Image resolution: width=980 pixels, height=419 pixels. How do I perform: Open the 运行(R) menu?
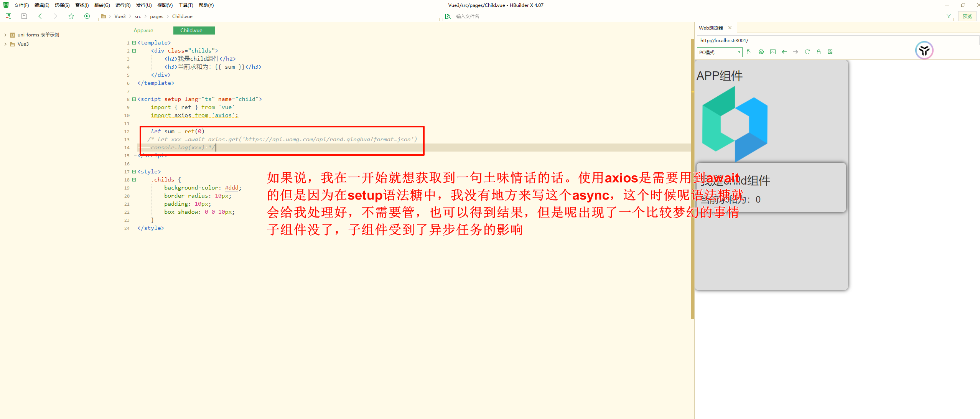[123, 5]
